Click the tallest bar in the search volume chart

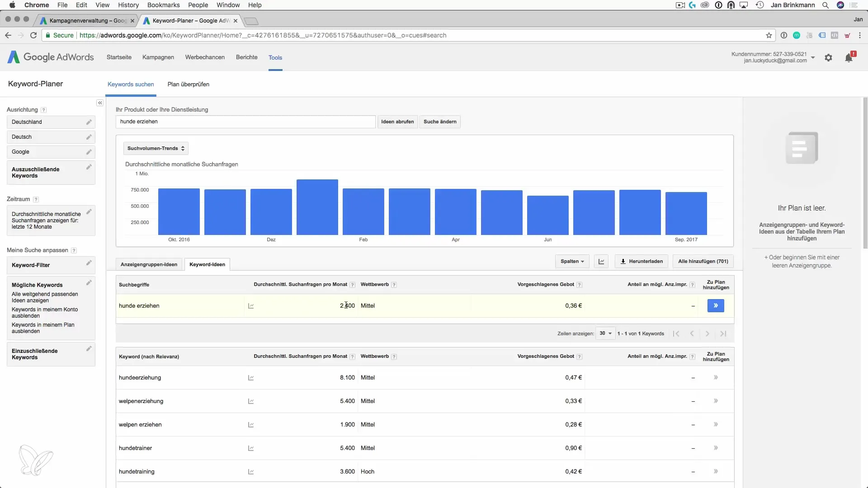[317, 207]
